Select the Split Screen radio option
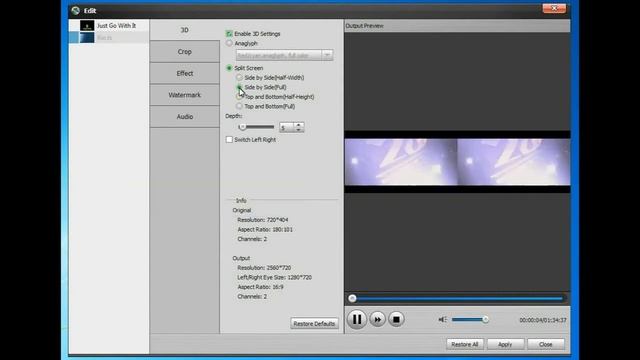Viewport: 640px width, 360px height. coord(229,68)
